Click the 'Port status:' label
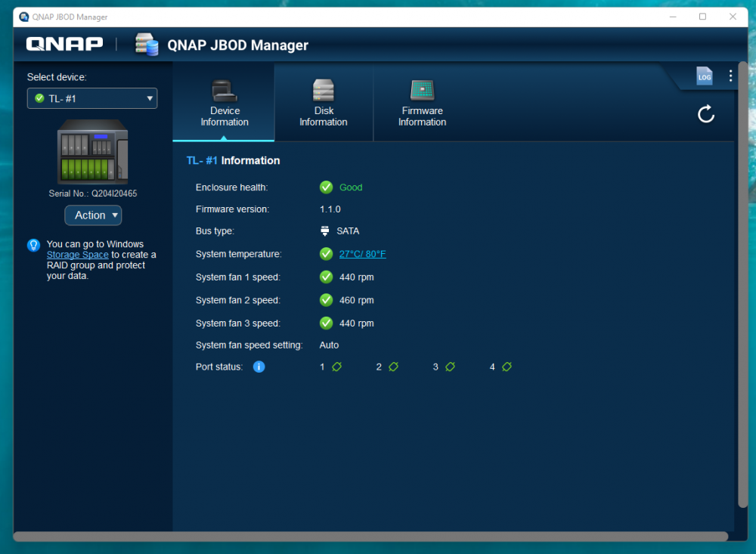 pyautogui.click(x=219, y=367)
